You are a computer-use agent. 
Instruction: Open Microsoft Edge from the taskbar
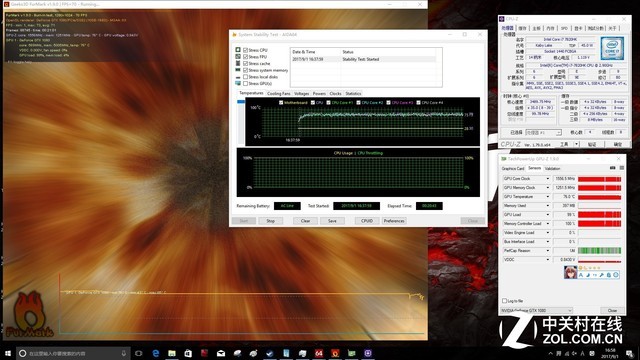tap(156, 353)
